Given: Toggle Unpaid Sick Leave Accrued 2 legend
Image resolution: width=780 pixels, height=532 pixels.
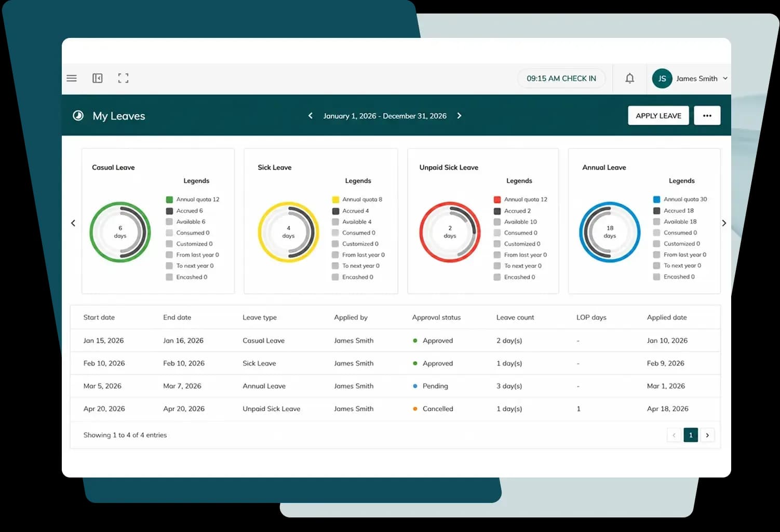Looking at the screenshot, I should (512, 211).
